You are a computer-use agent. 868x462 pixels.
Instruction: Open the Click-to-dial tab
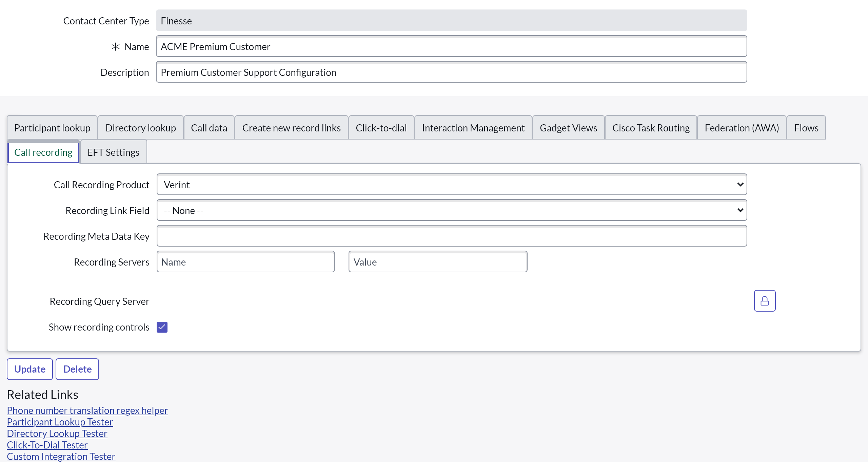tap(381, 128)
